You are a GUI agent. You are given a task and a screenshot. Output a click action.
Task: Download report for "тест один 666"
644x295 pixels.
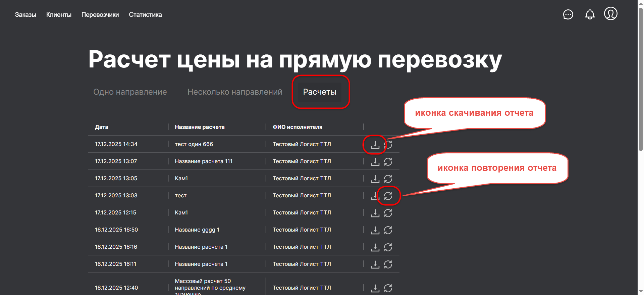(x=375, y=145)
